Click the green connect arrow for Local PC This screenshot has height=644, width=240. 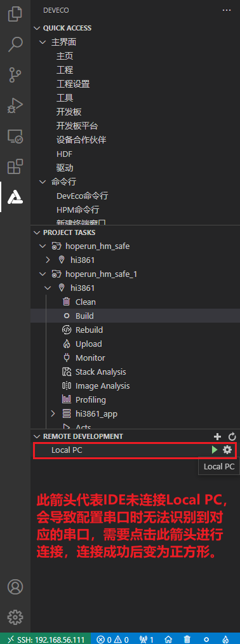click(x=214, y=450)
